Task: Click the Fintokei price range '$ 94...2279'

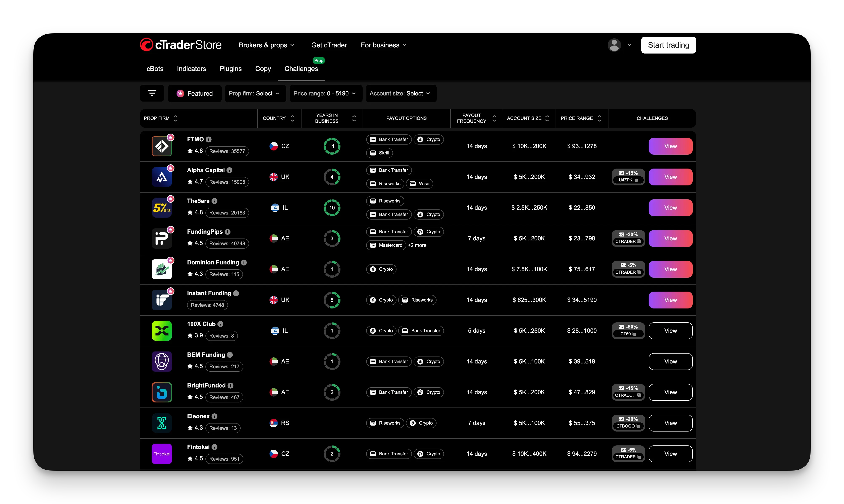Action: pyautogui.click(x=581, y=454)
